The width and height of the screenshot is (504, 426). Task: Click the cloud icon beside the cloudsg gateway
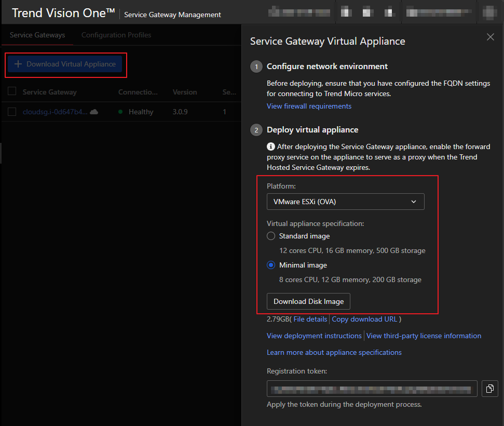(94, 112)
